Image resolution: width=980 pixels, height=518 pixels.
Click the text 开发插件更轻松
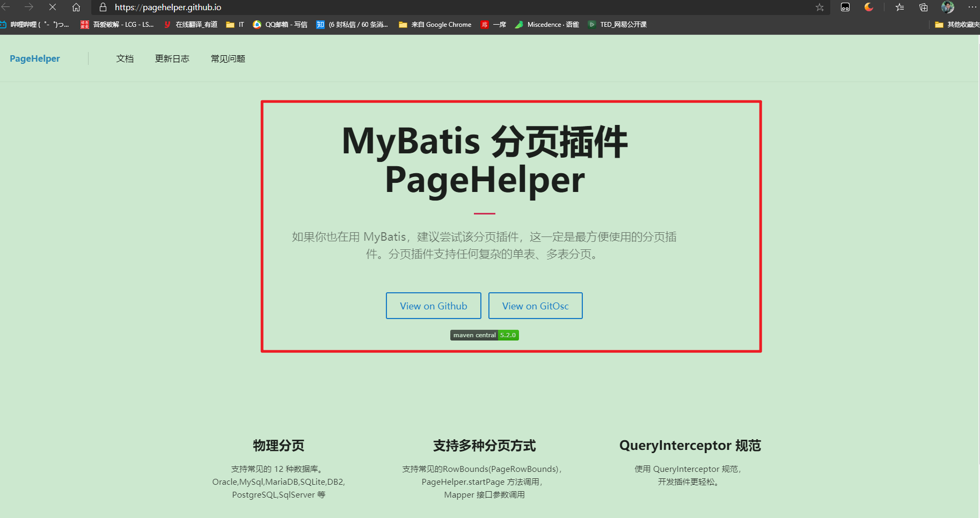click(x=689, y=482)
